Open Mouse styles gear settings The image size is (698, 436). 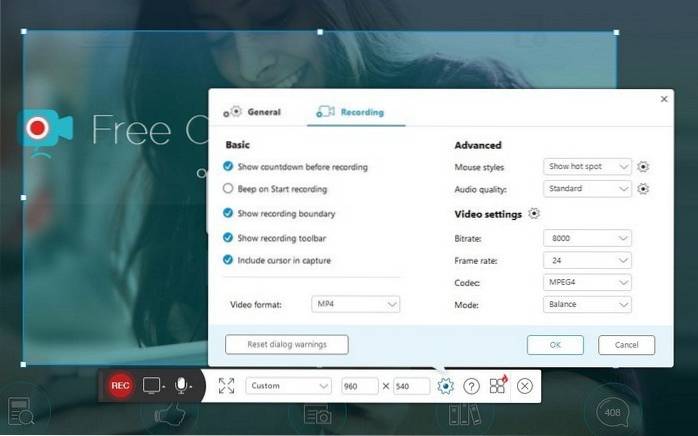642,167
